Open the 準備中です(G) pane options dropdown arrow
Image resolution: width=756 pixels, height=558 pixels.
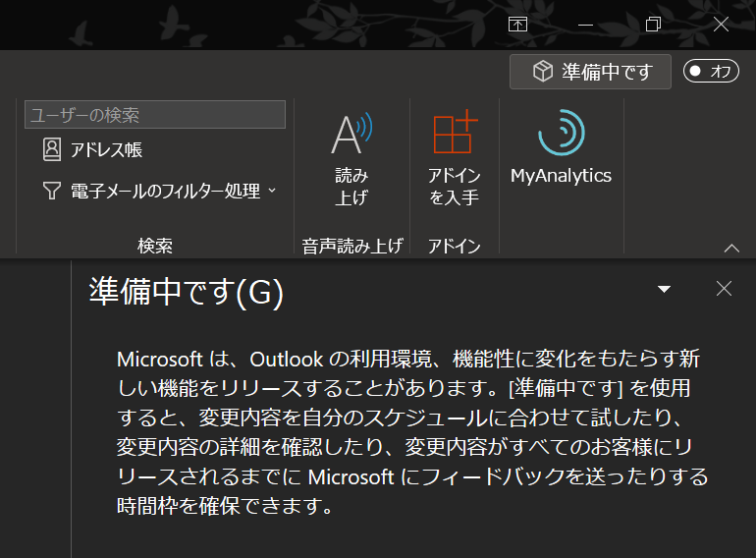coord(664,289)
